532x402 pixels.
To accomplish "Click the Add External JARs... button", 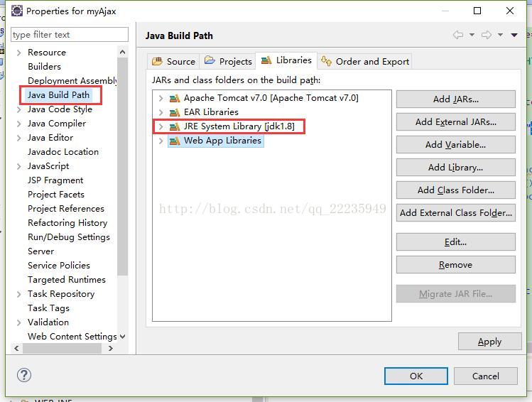I will 456,121.
